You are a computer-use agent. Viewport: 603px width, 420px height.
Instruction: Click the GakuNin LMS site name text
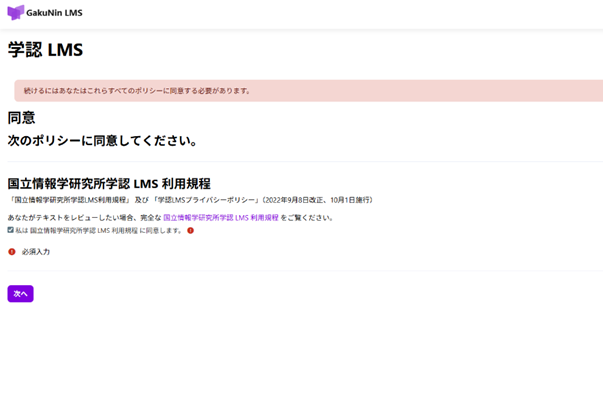coord(55,13)
